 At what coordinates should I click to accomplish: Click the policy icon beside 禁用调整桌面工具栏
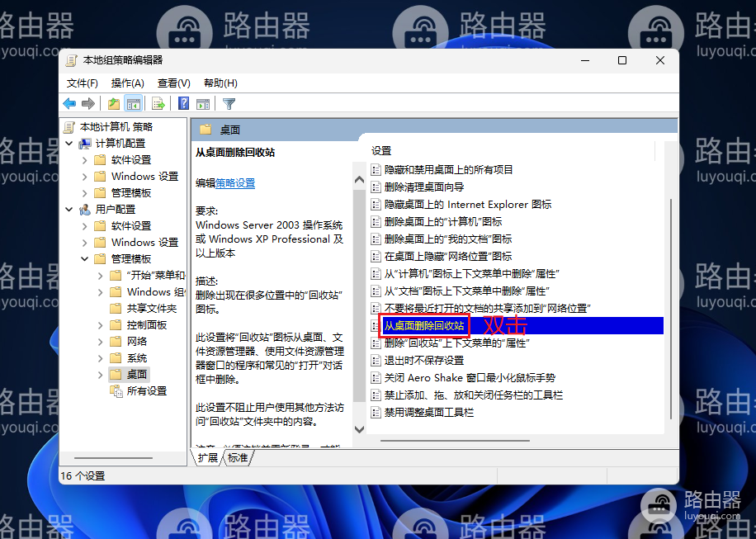pyautogui.click(x=376, y=413)
